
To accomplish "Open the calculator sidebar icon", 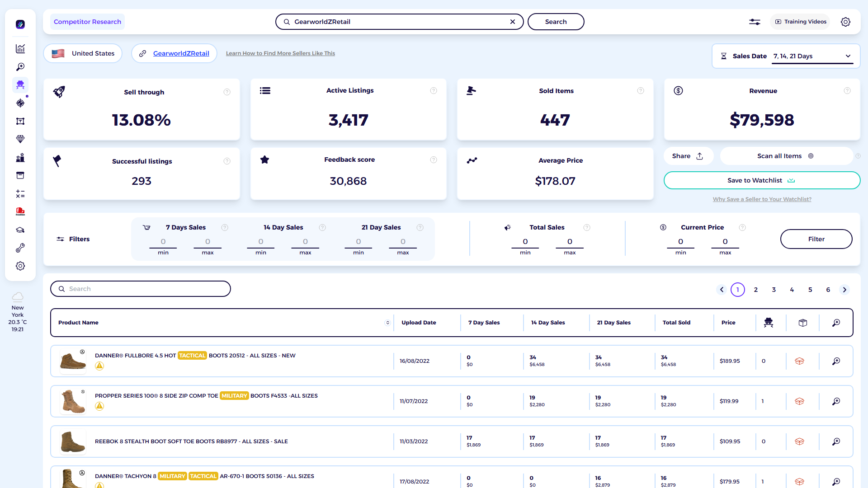I will 20,194.
